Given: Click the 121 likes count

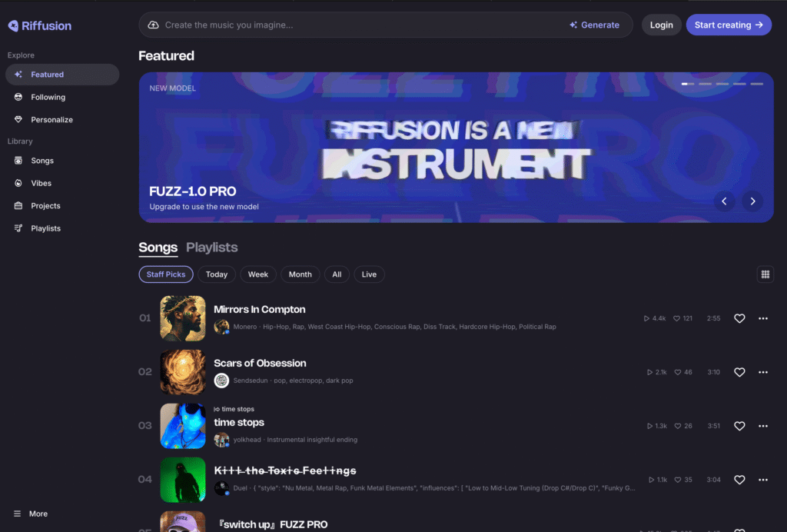Looking at the screenshot, I should point(682,318).
